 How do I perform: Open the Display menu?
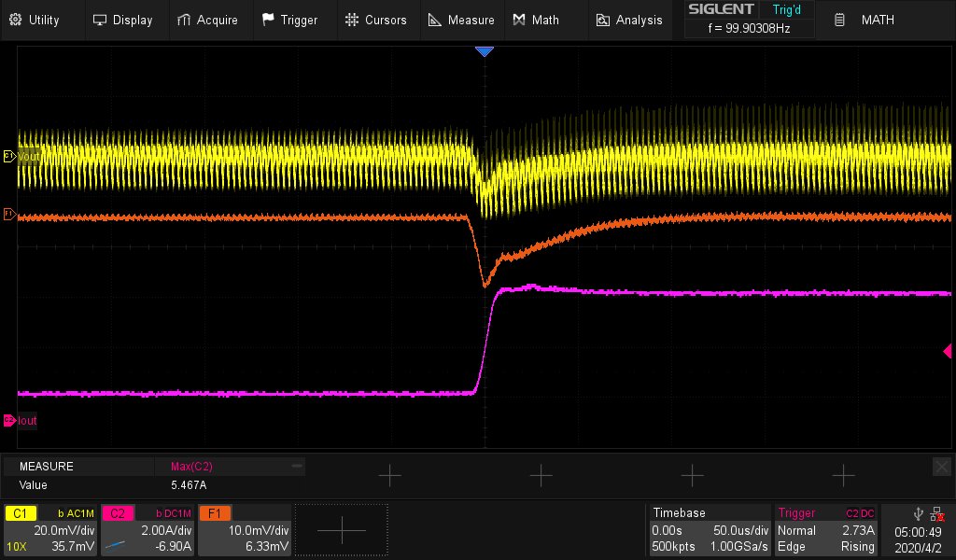(122, 20)
